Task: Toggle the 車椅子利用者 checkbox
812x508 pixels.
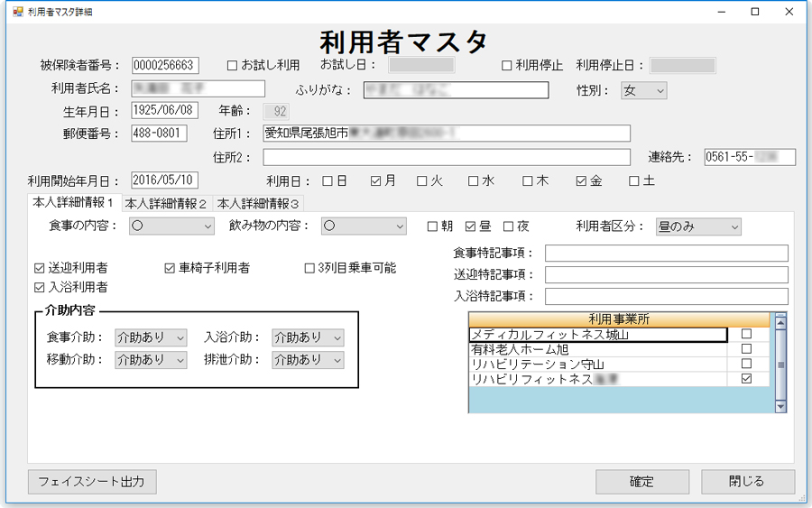Action: click(170, 268)
